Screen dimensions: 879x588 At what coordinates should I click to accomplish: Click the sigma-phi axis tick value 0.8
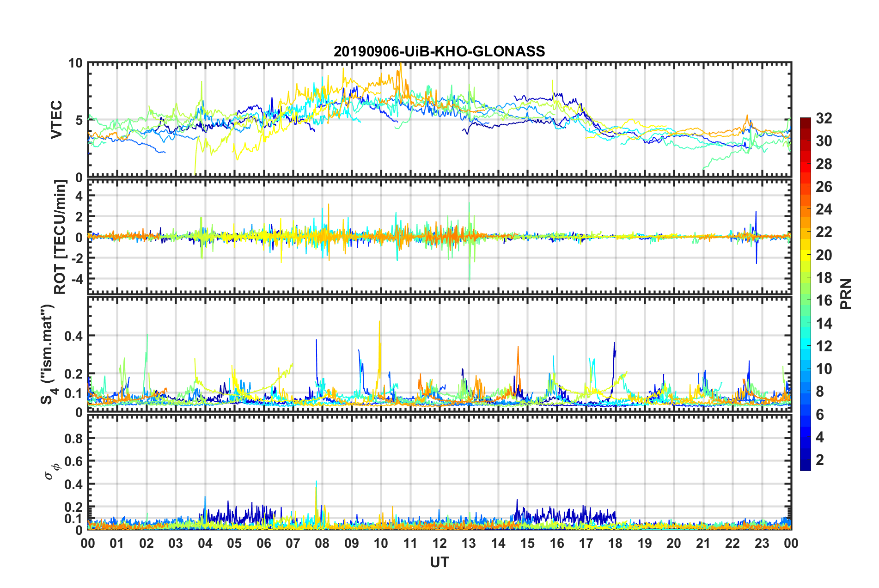click(74, 438)
